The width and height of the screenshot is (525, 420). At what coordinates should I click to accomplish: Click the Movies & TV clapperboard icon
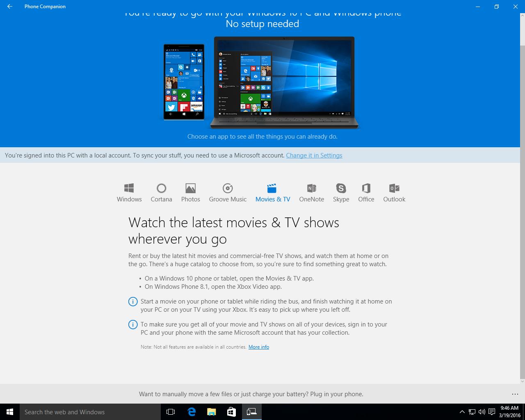[x=272, y=188]
